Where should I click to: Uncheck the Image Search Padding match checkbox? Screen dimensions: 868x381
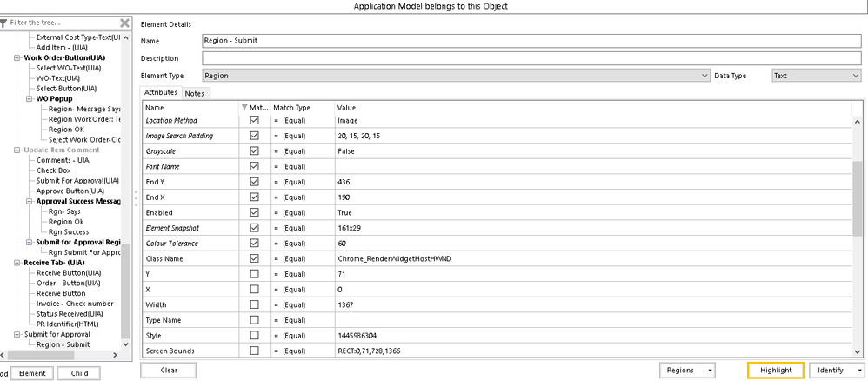pos(254,136)
